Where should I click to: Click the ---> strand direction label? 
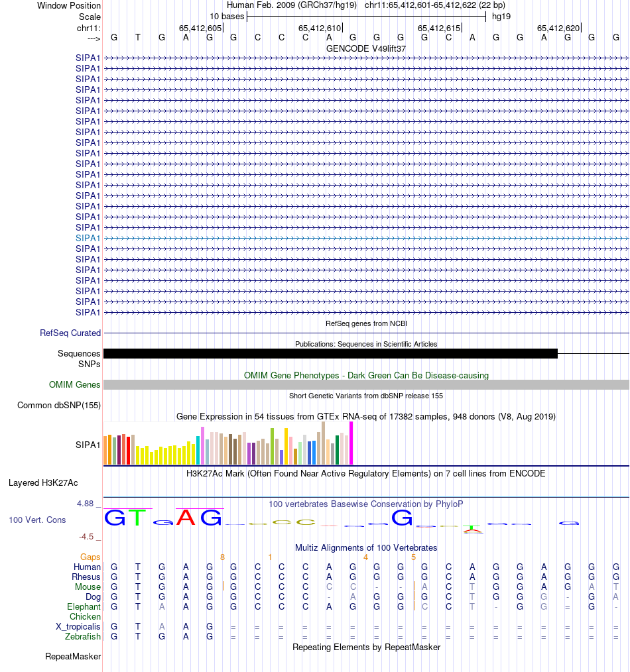click(x=94, y=38)
